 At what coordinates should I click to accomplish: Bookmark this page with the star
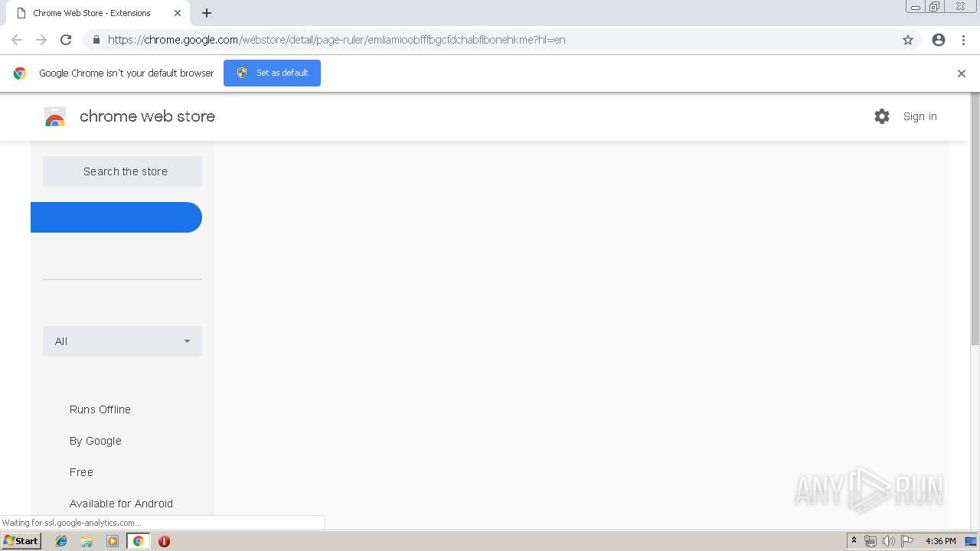pyautogui.click(x=908, y=40)
